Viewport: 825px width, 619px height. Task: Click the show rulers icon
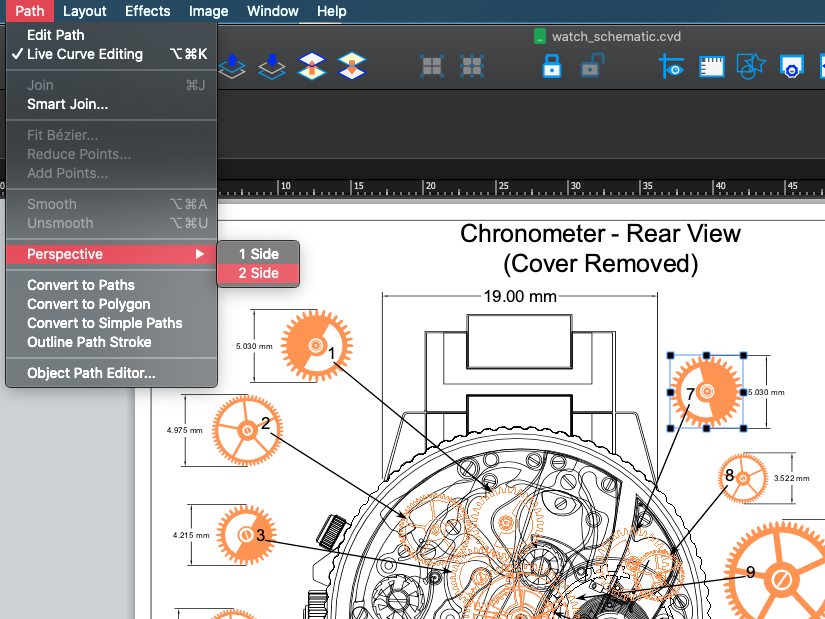pos(711,66)
